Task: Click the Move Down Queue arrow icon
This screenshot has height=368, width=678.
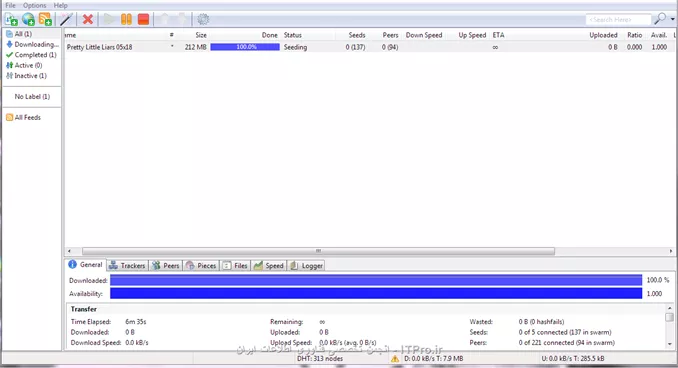Action: (182, 19)
